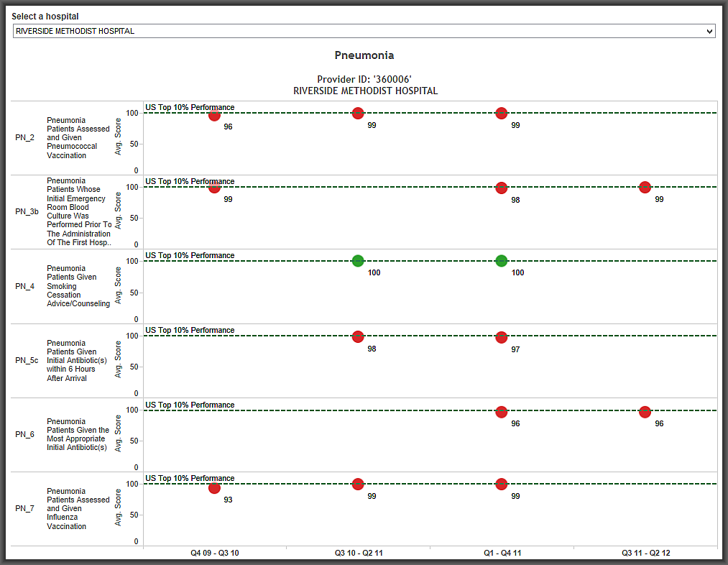Click the Q3 10 - Q2 11 axis label
This screenshot has width=728, height=565.
click(x=359, y=553)
